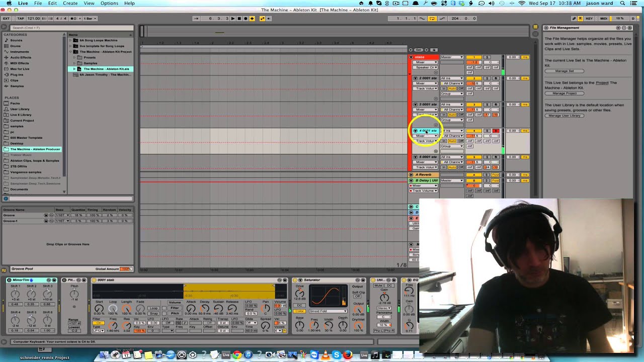
Task: Toggle the KEY map mode button
Action: [589, 19]
